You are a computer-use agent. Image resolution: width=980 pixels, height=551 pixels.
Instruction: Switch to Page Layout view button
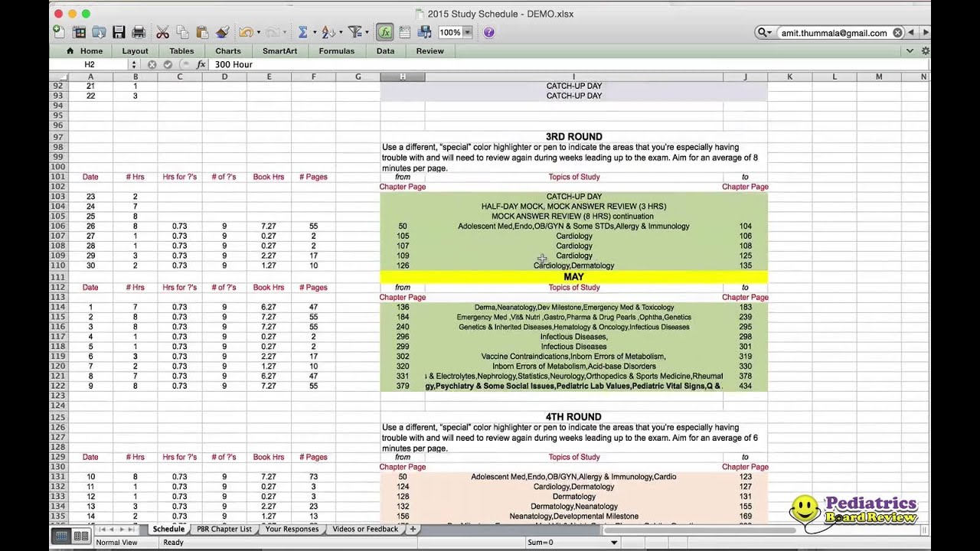point(80,536)
